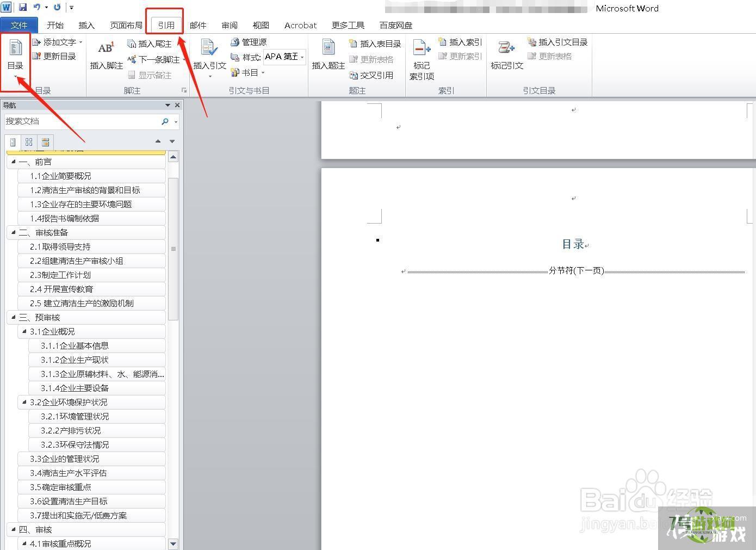Click 标记索引项 to mark an index entry
Image resolution: width=756 pixels, height=550 pixels.
[x=422, y=60]
